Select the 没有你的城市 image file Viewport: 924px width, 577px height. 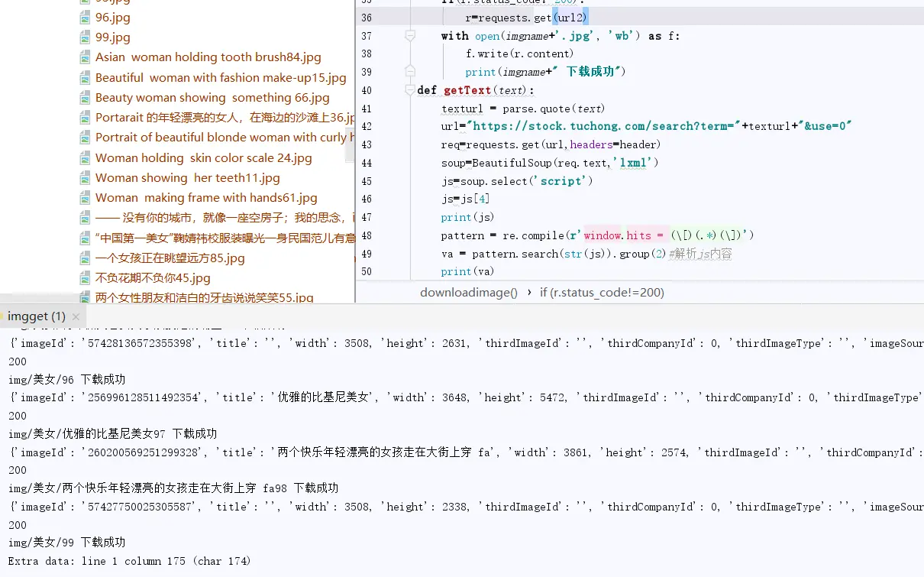point(225,218)
